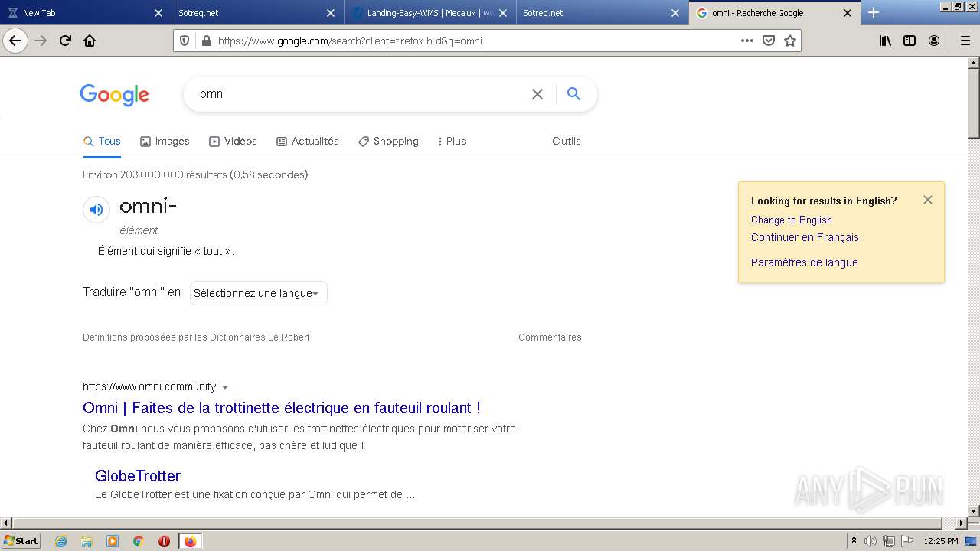Click the Commentaires feedback link
980x551 pixels.
click(x=550, y=337)
